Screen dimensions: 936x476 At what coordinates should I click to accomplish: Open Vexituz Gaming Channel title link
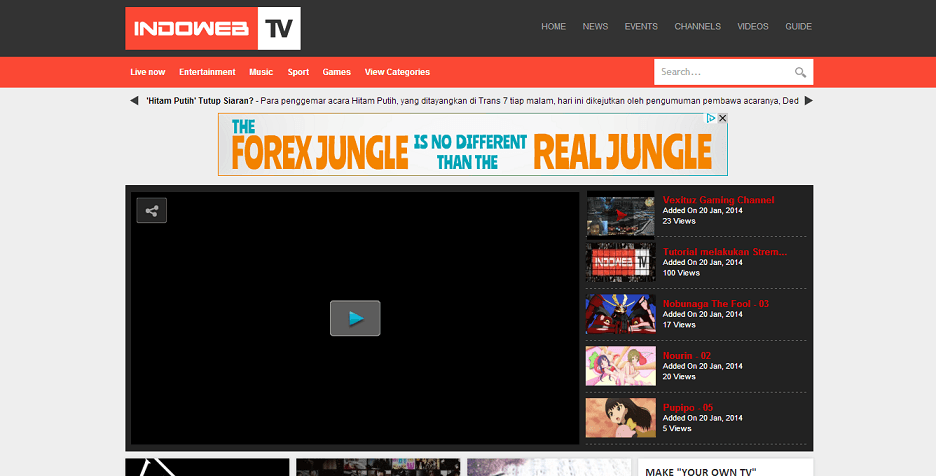click(x=718, y=200)
